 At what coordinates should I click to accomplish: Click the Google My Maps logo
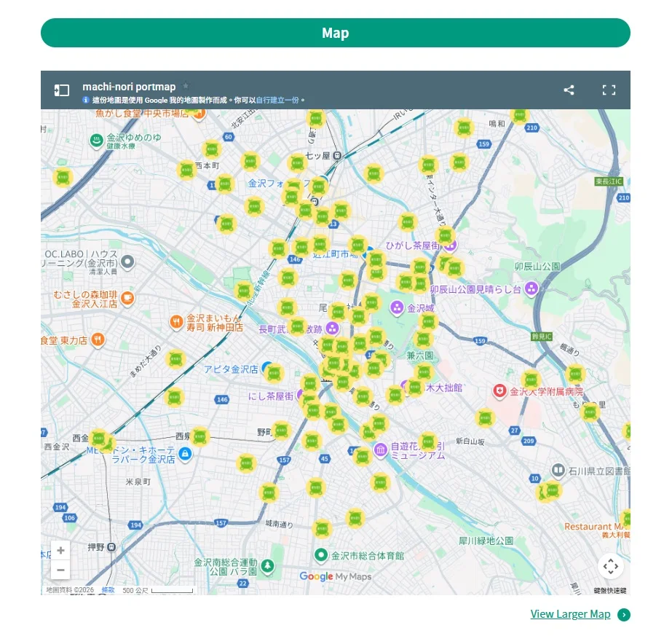click(335, 576)
